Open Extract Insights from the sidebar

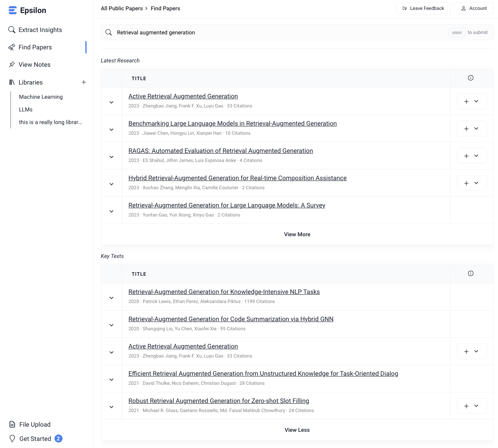point(40,30)
